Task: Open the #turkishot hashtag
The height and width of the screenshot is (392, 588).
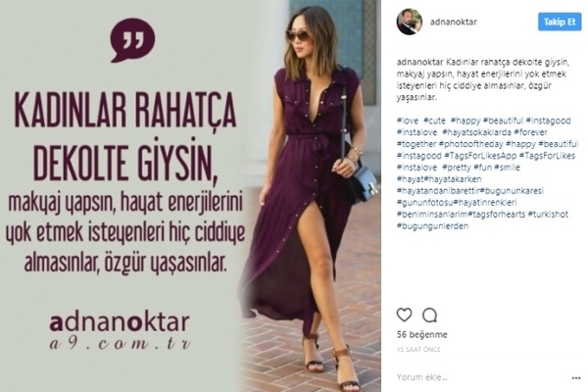Action: pyautogui.click(x=548, y=215)
